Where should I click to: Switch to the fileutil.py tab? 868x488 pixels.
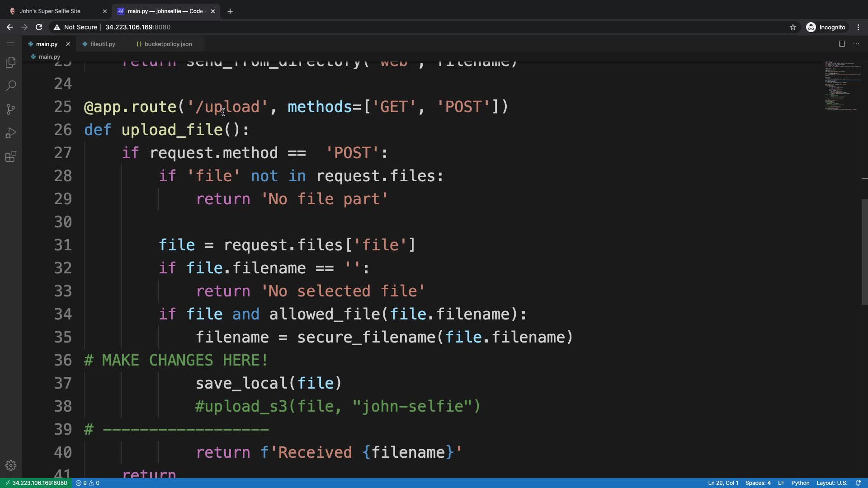(103, 44)
